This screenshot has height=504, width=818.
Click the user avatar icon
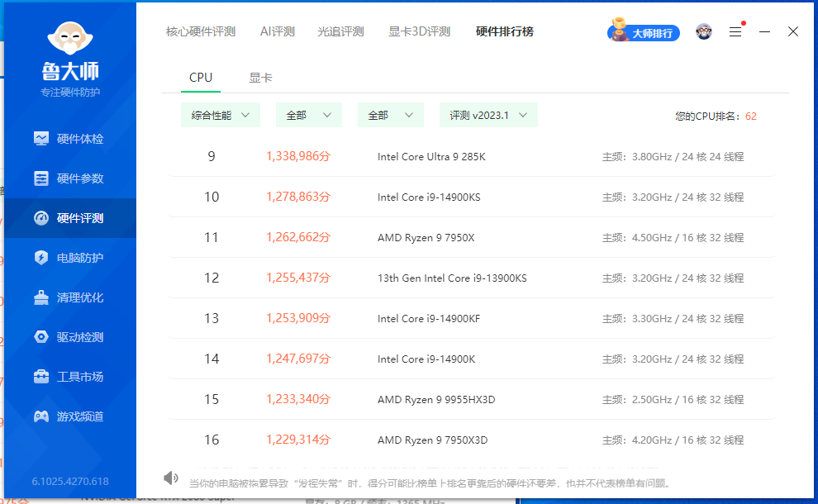pos(704,32)
